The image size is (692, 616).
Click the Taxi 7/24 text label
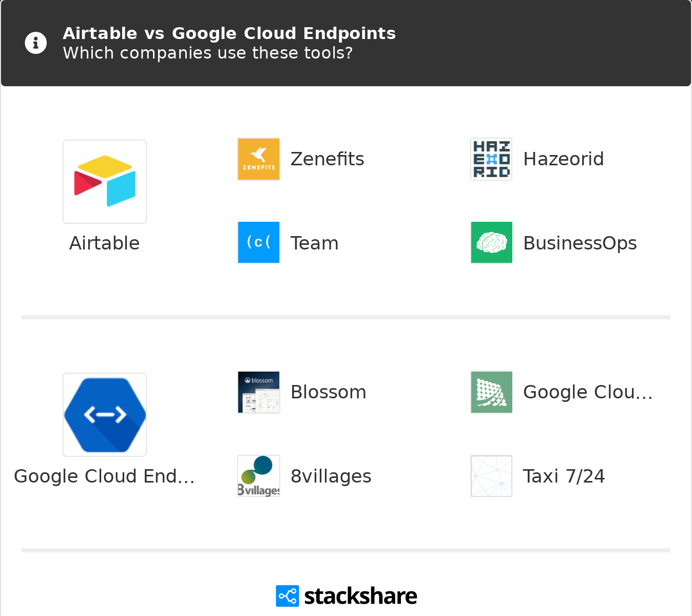pyautogui.click(x=564, y=476)
